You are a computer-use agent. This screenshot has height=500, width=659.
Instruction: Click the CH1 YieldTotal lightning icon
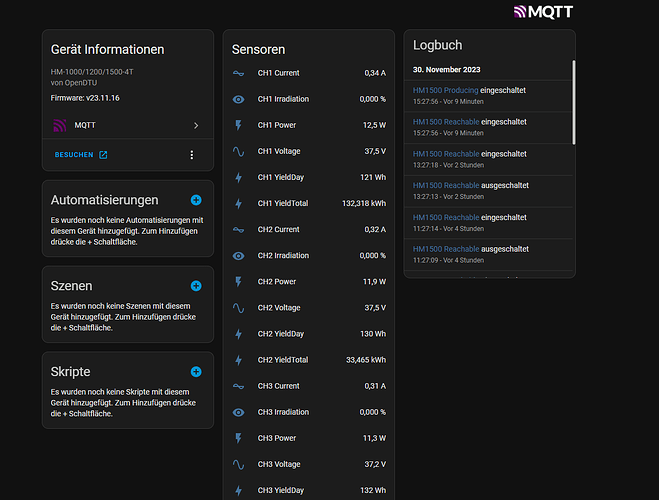[x=238, y=203]
